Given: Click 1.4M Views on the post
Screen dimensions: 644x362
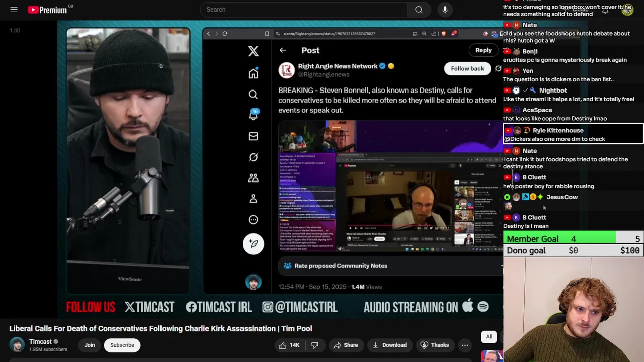Looking at the screenshot, I should pyautogui.click(x=366, y=287).
